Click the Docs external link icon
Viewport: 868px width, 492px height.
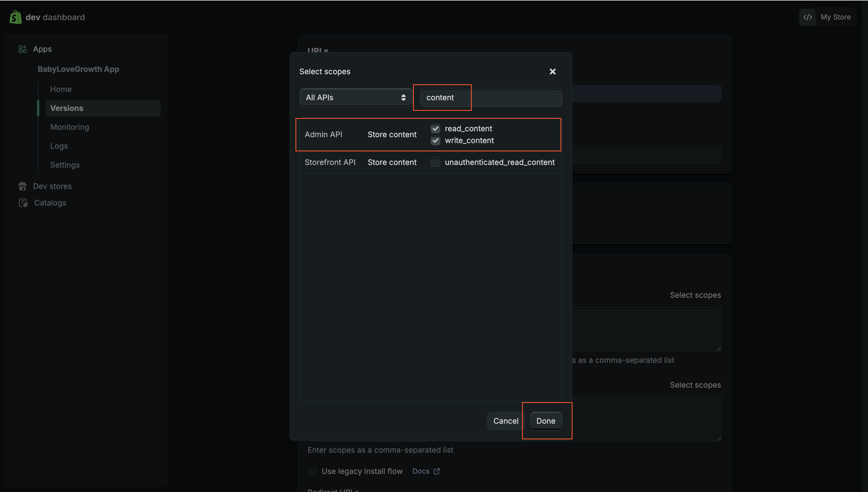(x=437, y=471)
